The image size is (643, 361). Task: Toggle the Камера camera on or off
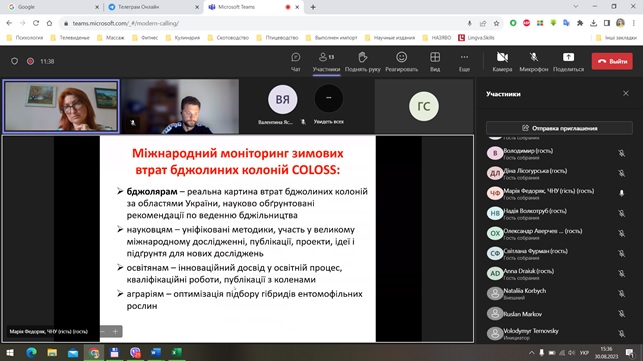[x=502, y=62]
